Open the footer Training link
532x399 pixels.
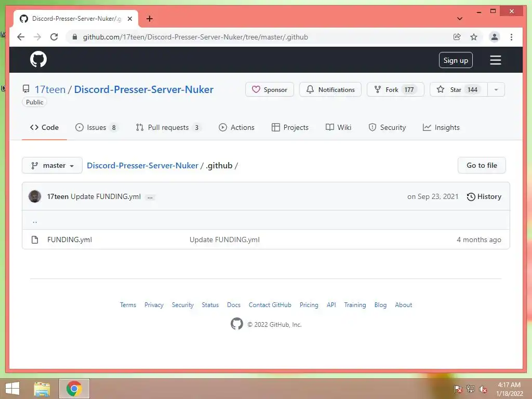pos(355,304)
